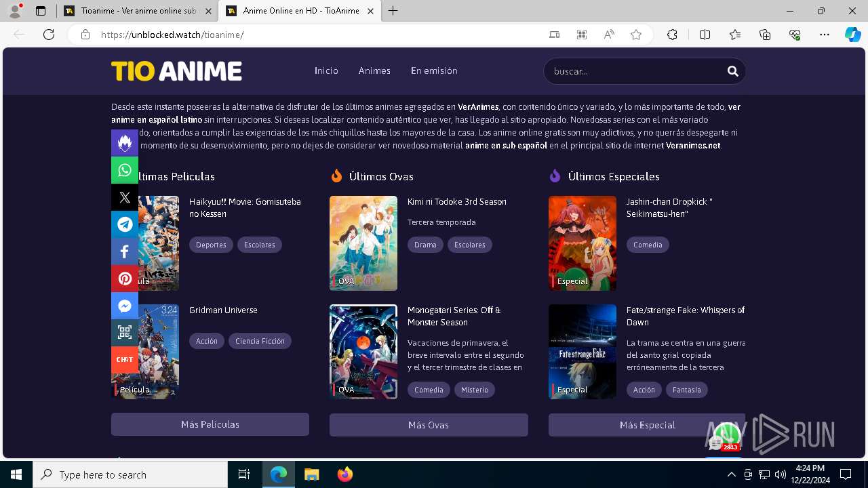The height and width of the screenshot is (488, 868).
Task: Share page on Pinterest
Action: [x=125, y=279]
